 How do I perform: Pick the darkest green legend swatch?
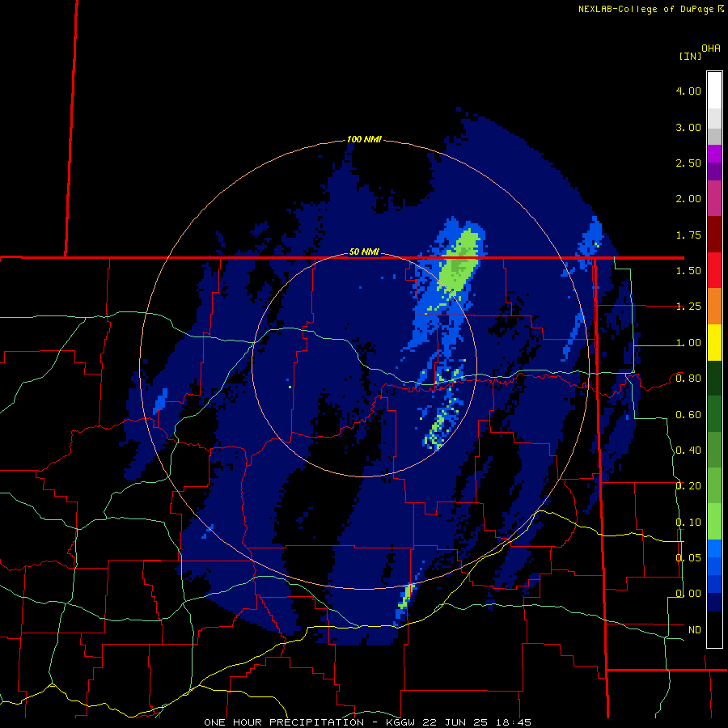click(x=714, y=378)
